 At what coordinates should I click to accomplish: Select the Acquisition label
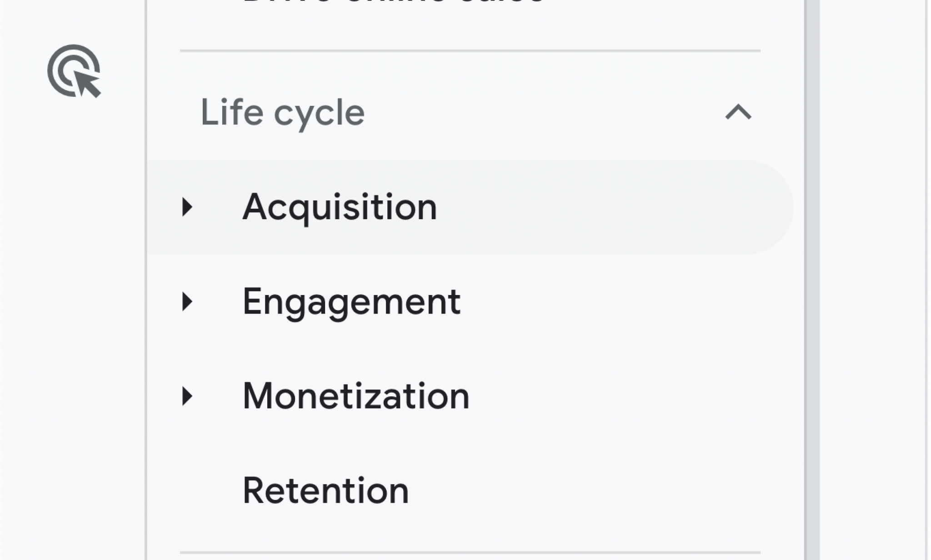tap(340, 207)
